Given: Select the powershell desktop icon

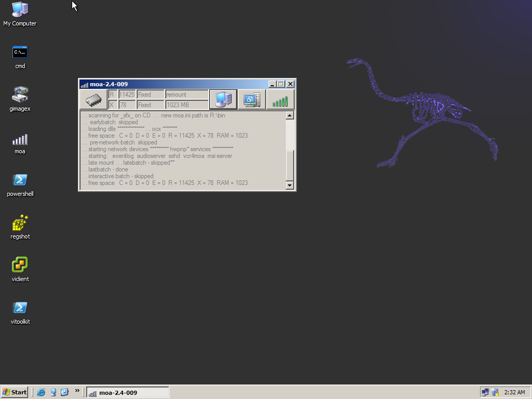Looking at the screenshot, I should (x=20, y=180).
